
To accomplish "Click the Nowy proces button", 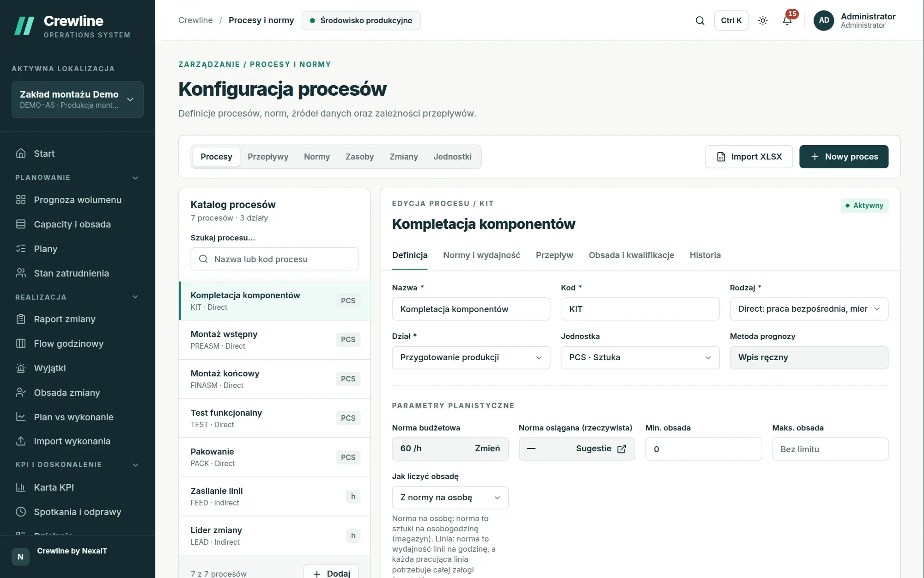I will tap(844, 157).
